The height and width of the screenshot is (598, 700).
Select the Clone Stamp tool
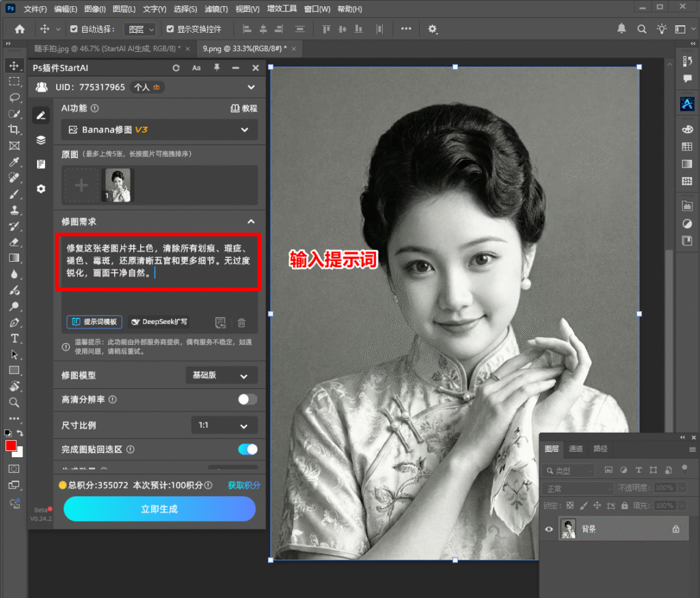click(14, 210)
